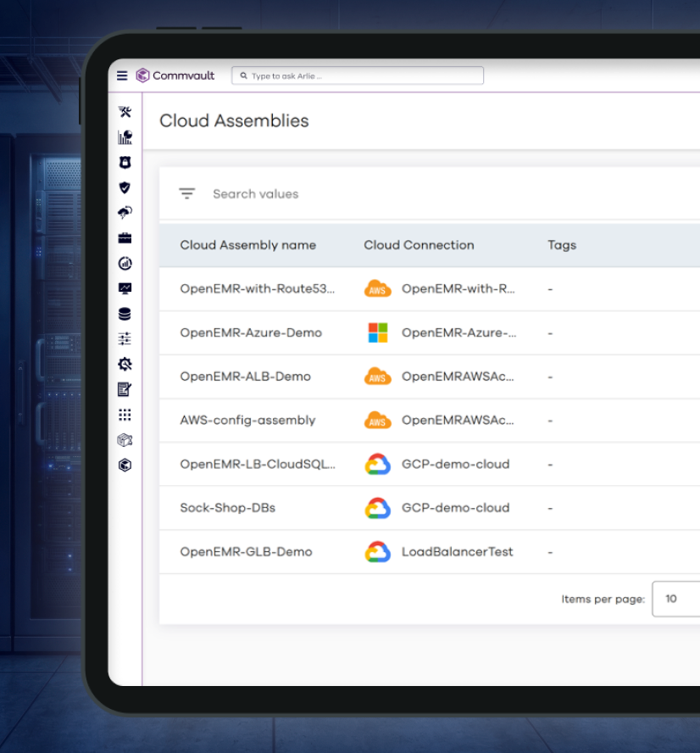Image resolution: width=700 pixels, height=753 pixels.
Task: Open the nine-dot grid apps icon
Action: click(x=125, y=415)
